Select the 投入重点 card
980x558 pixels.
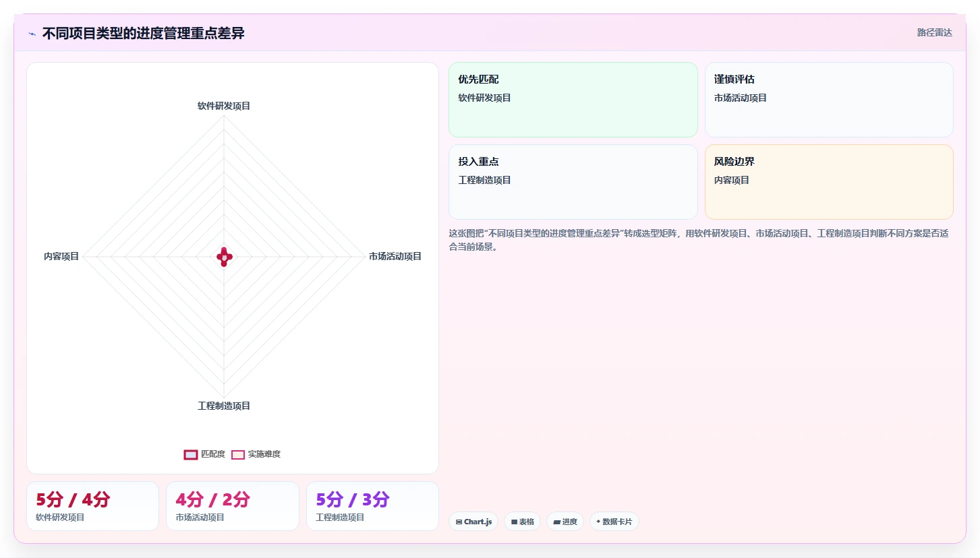point(573,182)
